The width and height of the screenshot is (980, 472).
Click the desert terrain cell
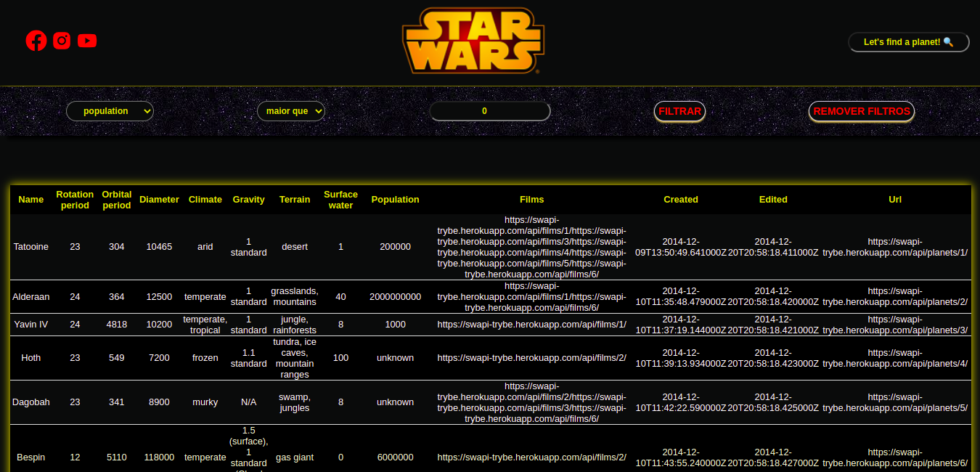[x=295, y=247]
